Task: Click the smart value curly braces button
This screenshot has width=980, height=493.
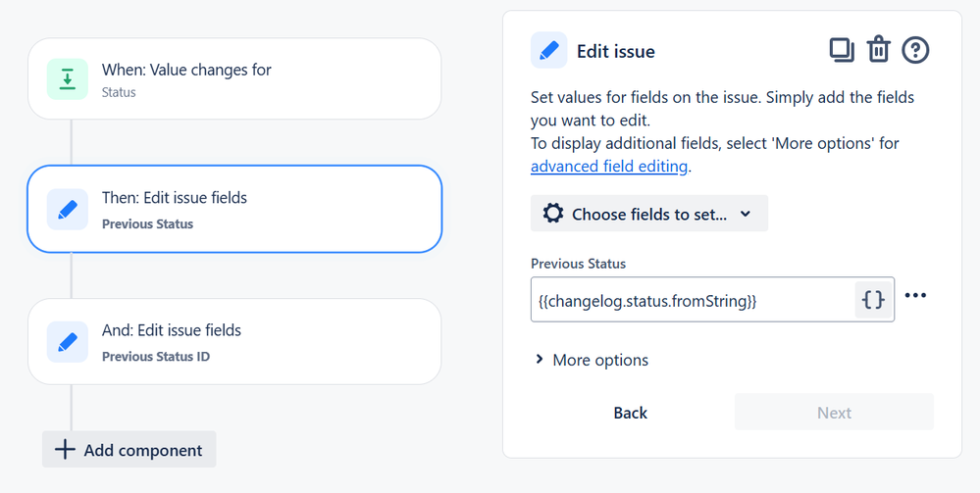Action: [872, 301]
